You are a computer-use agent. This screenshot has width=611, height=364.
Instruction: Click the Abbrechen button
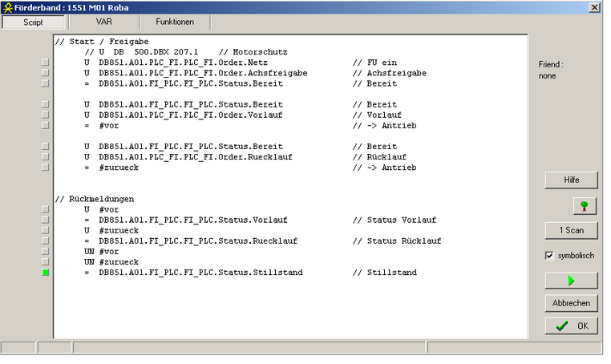click(571, 303)
